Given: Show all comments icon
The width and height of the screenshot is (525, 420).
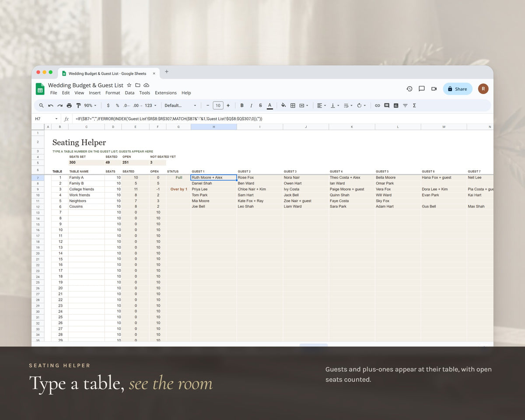Looking at the screenshot, I should click(x=422, y=89).
